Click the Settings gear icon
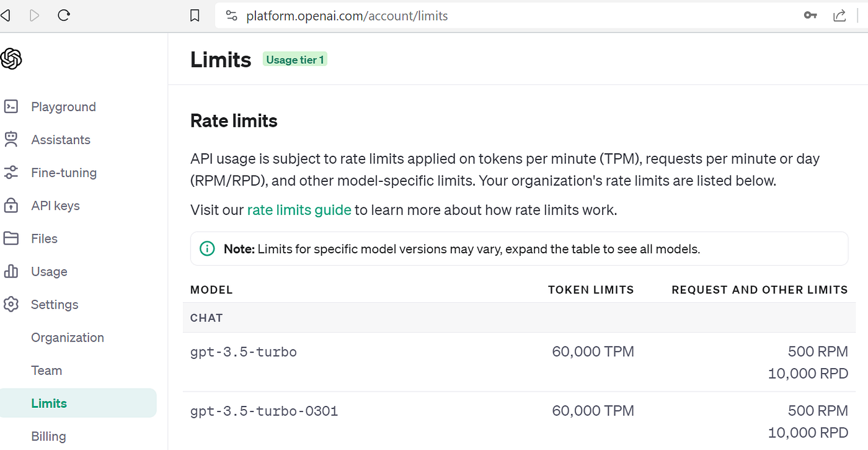 pyautogui.click(x=11, y=304)
